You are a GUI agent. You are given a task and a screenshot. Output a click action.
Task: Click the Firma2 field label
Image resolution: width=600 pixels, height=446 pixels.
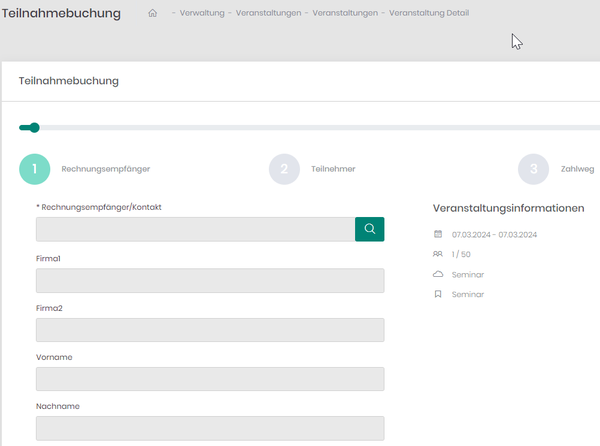pos(49,308)
